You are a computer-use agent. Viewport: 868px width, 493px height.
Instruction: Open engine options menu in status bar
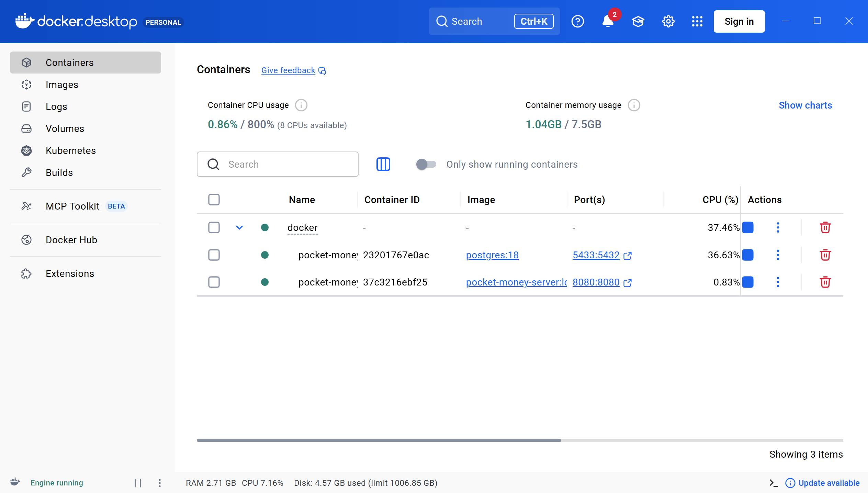pyautogui.click(x=160, y=483)
